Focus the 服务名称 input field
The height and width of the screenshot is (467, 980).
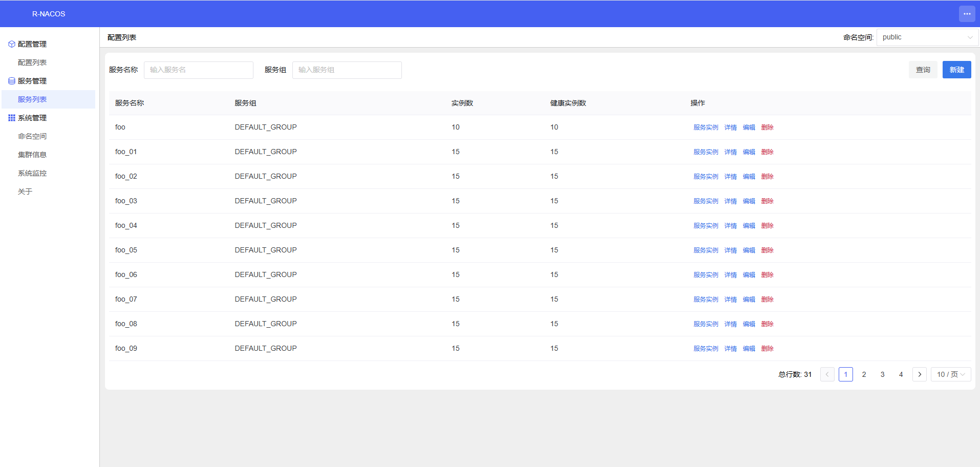pos(199,70)
